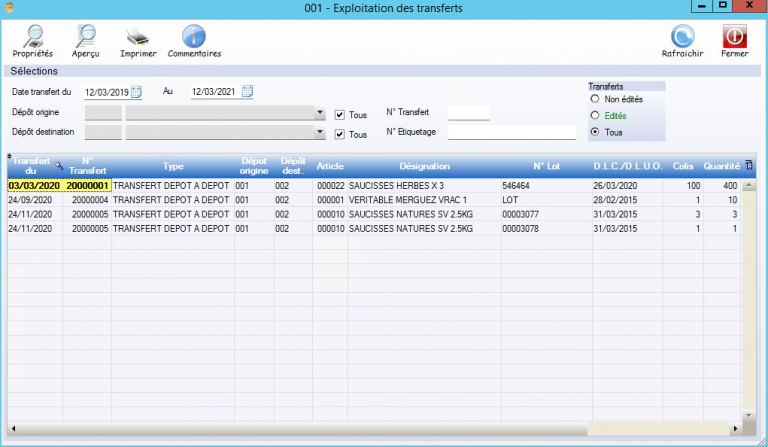The height and width of the screenshot is (447, 768).
Task: Select the Non édités radio option
Action: (x=596, y=99)
